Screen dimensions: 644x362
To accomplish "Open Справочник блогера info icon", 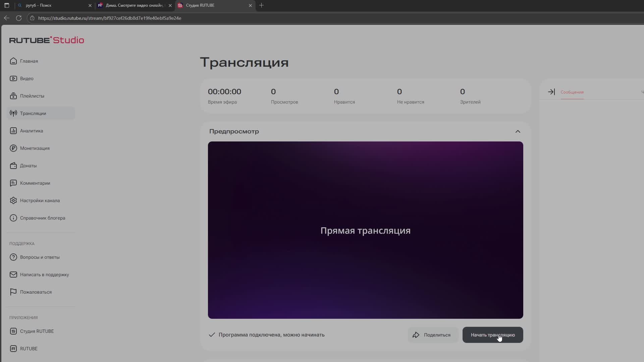I will 13,218.
